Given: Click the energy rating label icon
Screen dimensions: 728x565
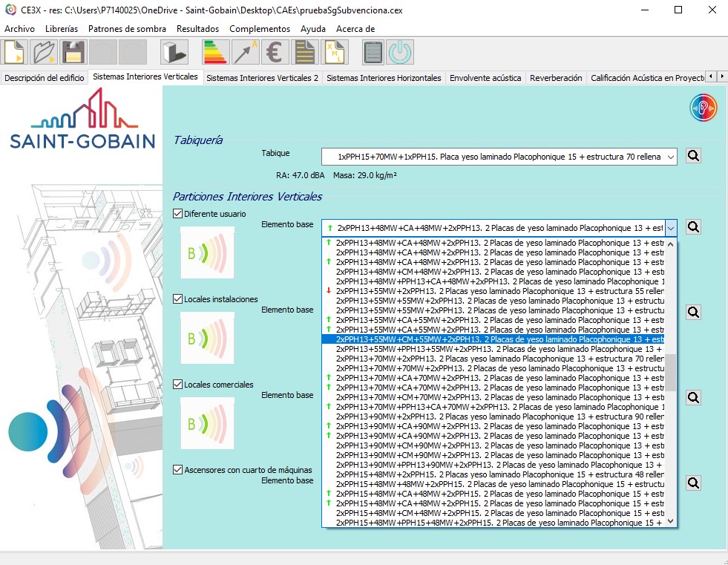Looking at the screenshot, I should pos(216,53).
